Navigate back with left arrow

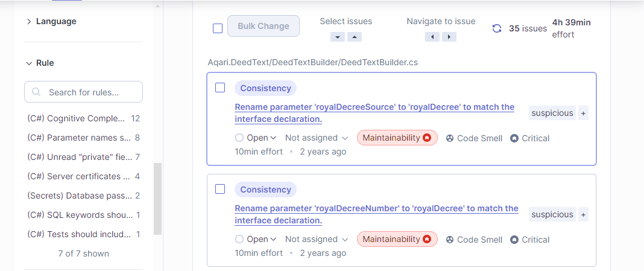432,37
